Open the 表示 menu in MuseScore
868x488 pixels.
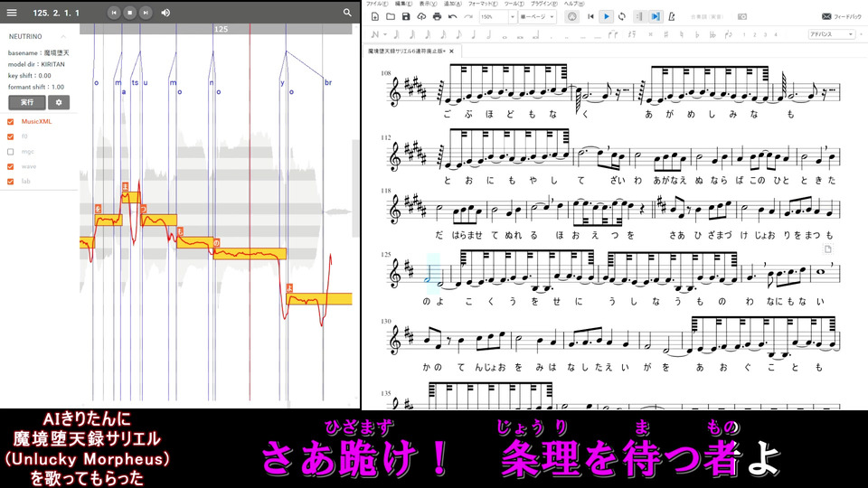click(x=428, y=4)
